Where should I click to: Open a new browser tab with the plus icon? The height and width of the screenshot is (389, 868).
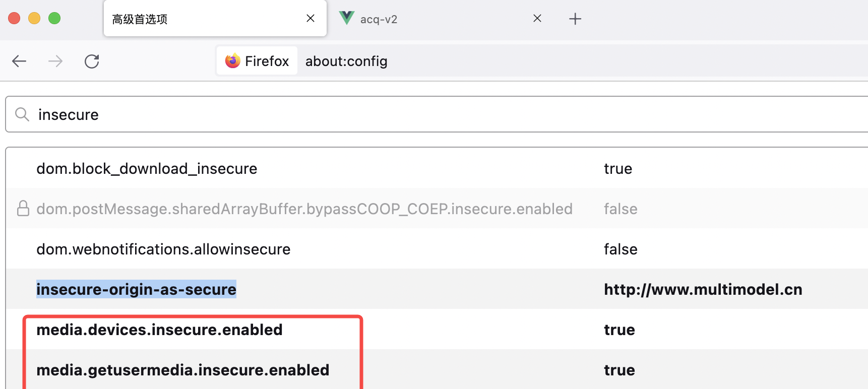coord(575,19)
